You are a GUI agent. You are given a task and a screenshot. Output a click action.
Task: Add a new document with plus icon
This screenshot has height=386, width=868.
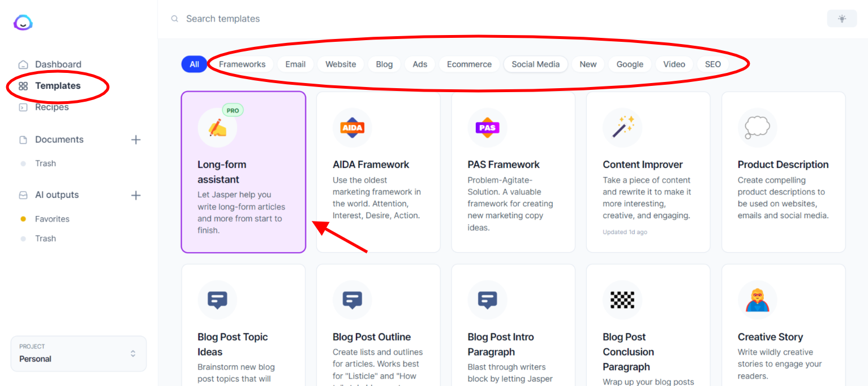point(136,140)
